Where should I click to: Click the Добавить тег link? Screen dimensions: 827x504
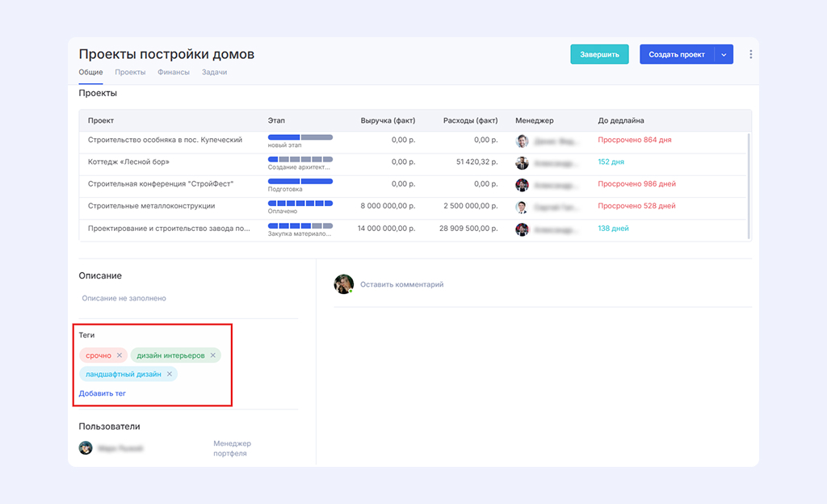103,394
